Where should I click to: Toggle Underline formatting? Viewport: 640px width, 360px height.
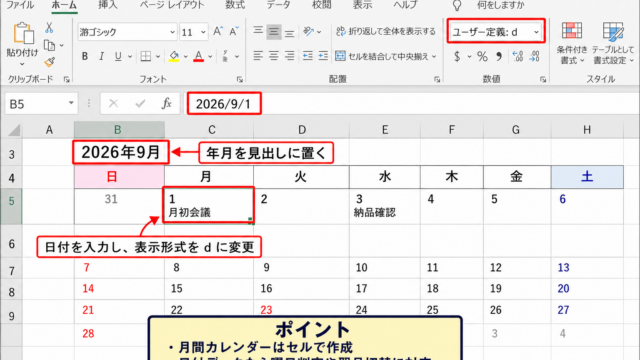118,56
